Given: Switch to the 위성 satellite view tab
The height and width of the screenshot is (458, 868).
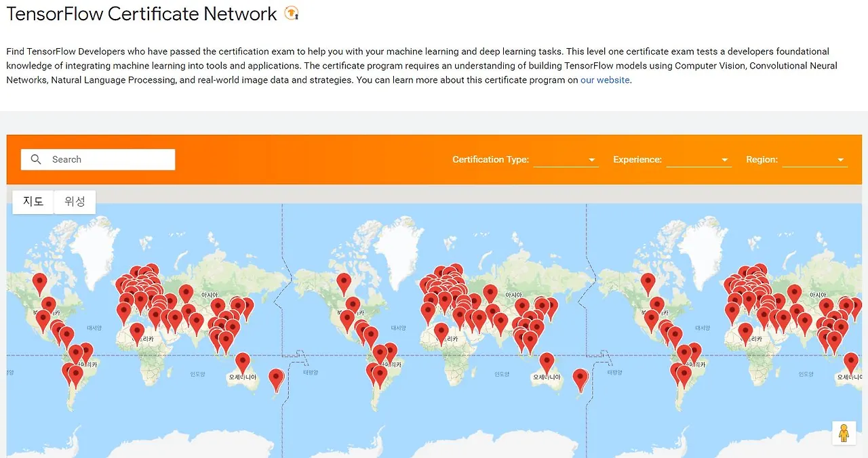Looking at the screenshot, I should (75, 202).
